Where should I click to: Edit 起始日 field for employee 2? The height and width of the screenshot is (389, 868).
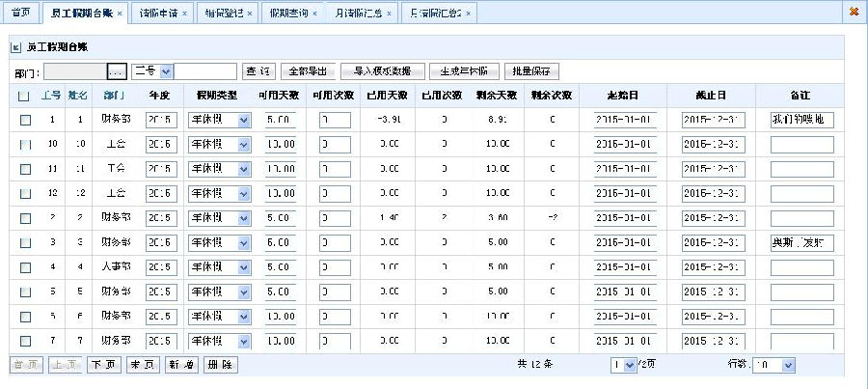click(x=625, y=218)
